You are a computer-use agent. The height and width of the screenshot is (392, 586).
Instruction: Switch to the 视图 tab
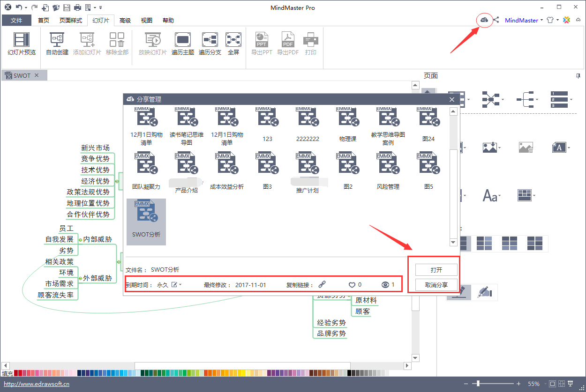coord(147,20)
